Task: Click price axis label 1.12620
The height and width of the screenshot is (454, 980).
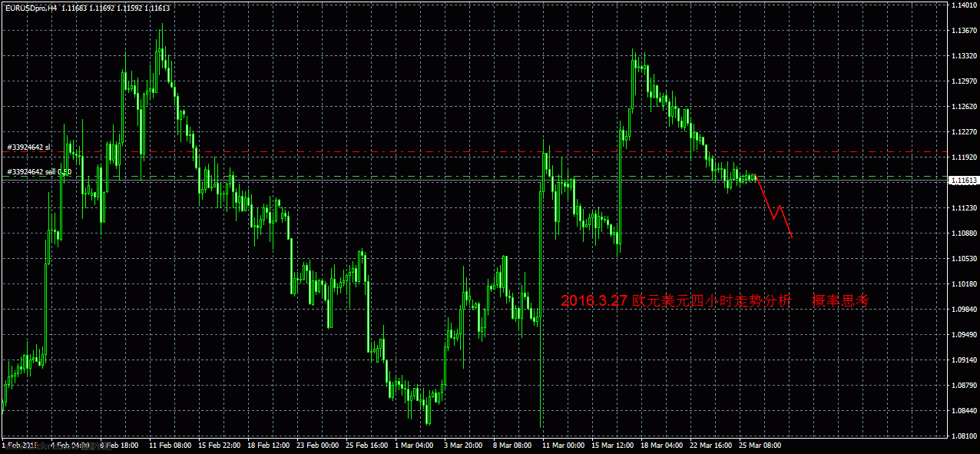Action: pos(965,107)
